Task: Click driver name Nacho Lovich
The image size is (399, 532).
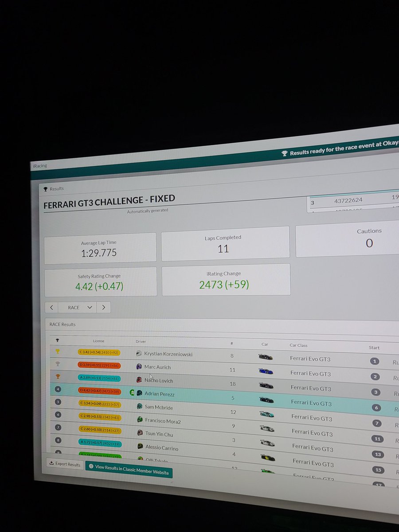Action: (159, 380)
